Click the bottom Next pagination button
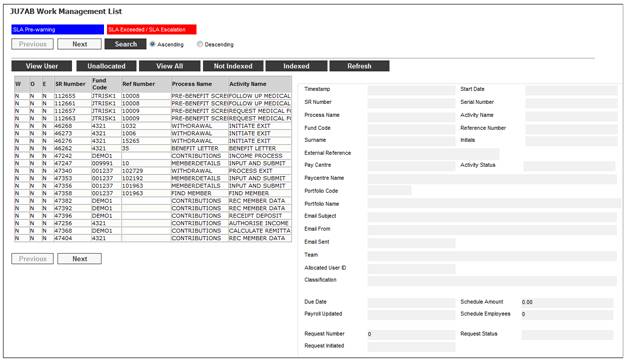This screenshot has width=626, height=361. [79, 259]
